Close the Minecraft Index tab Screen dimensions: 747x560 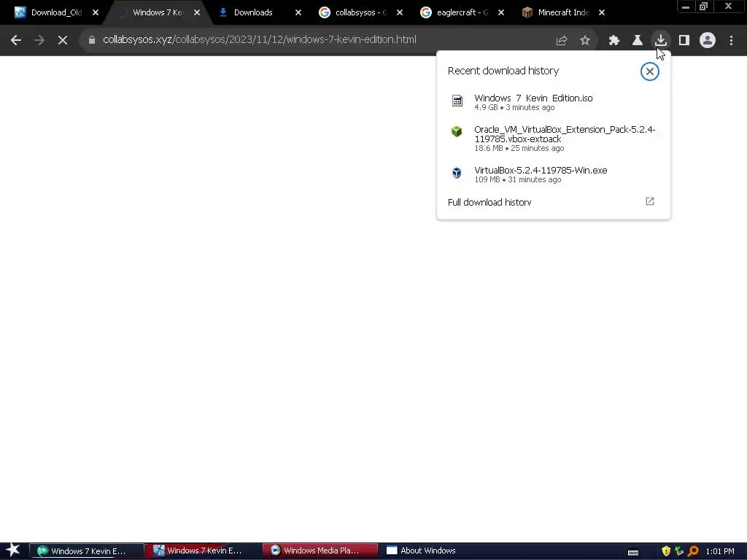tap(602, 13)
